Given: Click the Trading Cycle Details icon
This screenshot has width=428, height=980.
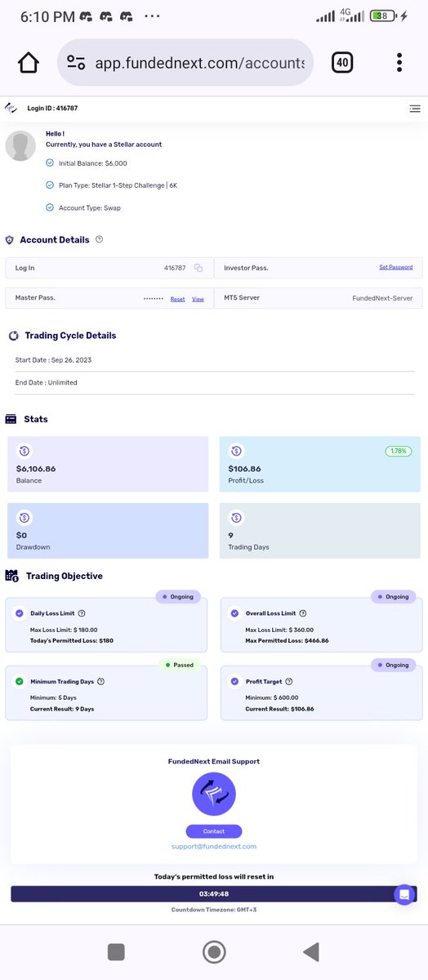Looking at the screenshot, I should coord(13,336).
